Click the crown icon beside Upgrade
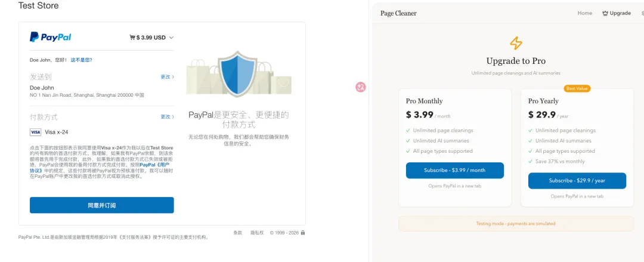Viewport: 644px width, 262px height. 605,13
